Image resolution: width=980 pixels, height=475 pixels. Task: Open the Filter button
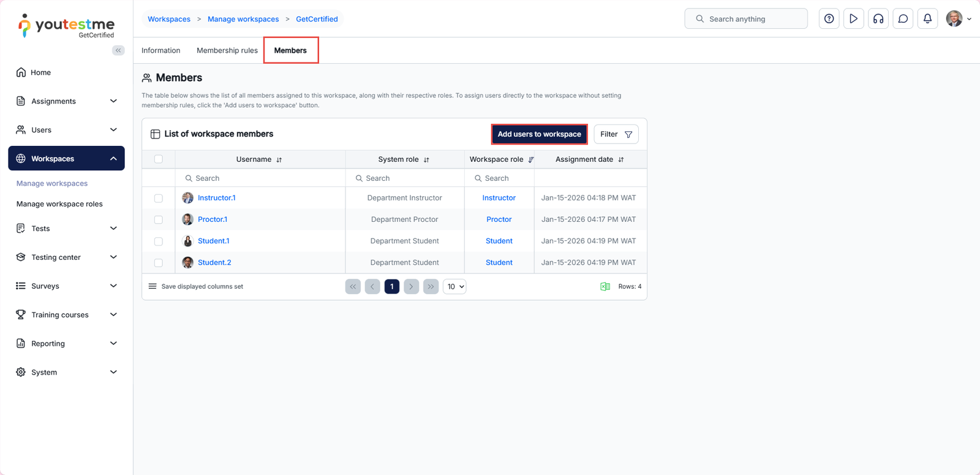click(x=616, y=134)
